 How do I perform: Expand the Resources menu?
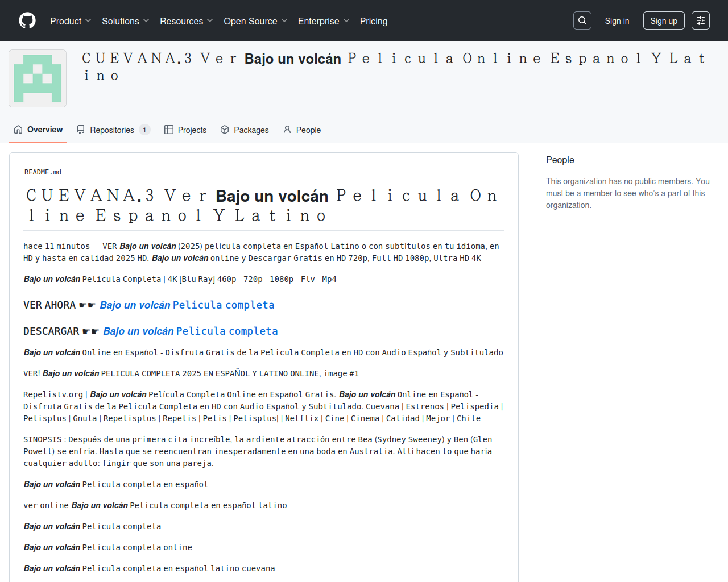(187, 21)
